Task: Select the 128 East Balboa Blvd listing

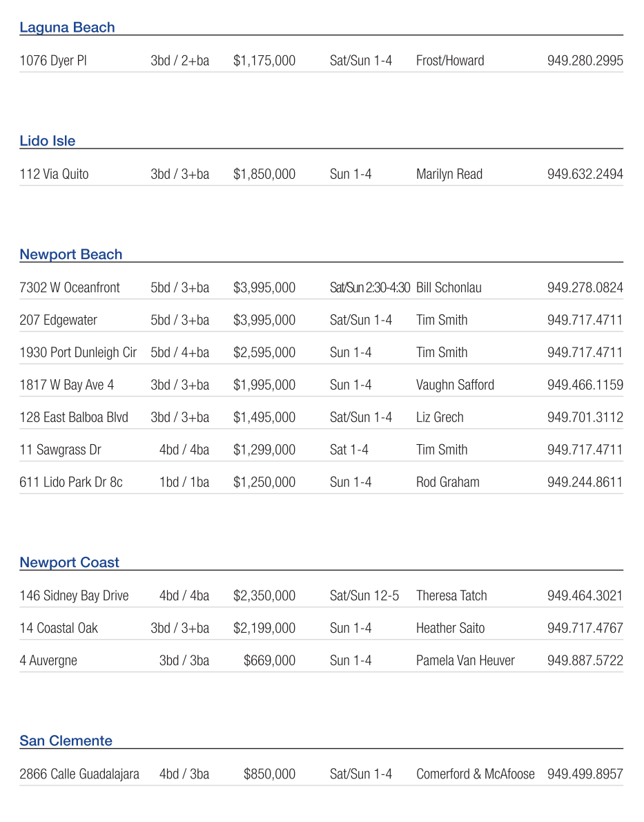Action: (74, 417)
